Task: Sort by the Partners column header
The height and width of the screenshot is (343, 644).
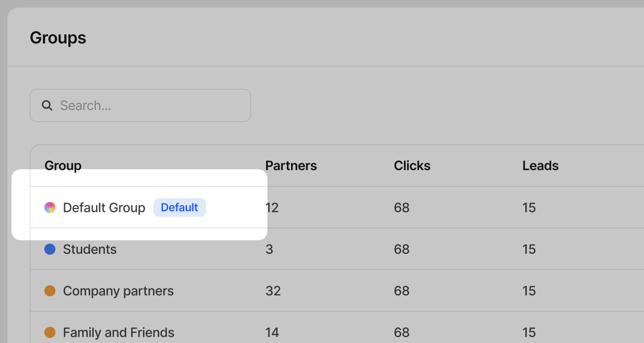Action: click(x=291, y=165)
